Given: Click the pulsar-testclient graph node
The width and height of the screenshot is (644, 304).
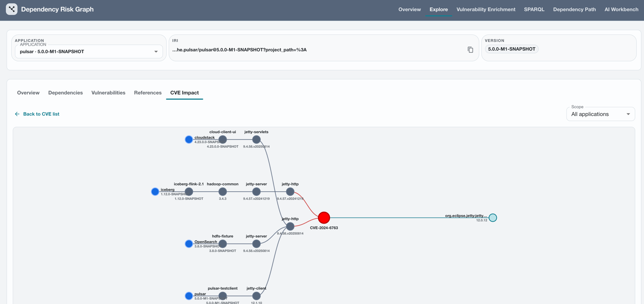Looking at the screenshot, I should (x=223, y=296).
